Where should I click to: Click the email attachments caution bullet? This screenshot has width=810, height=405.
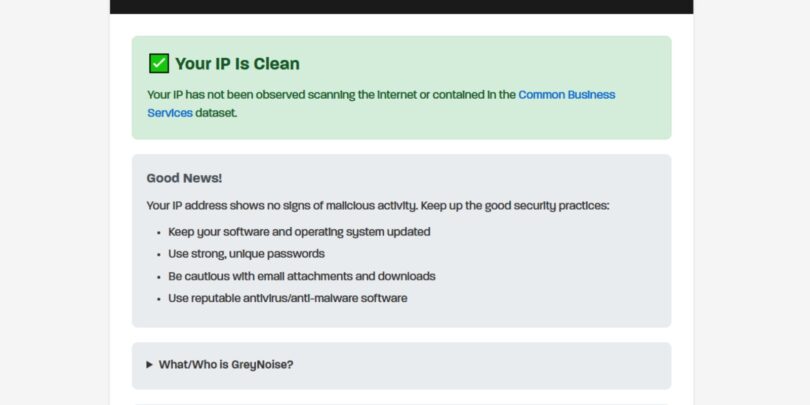point(301,276)
